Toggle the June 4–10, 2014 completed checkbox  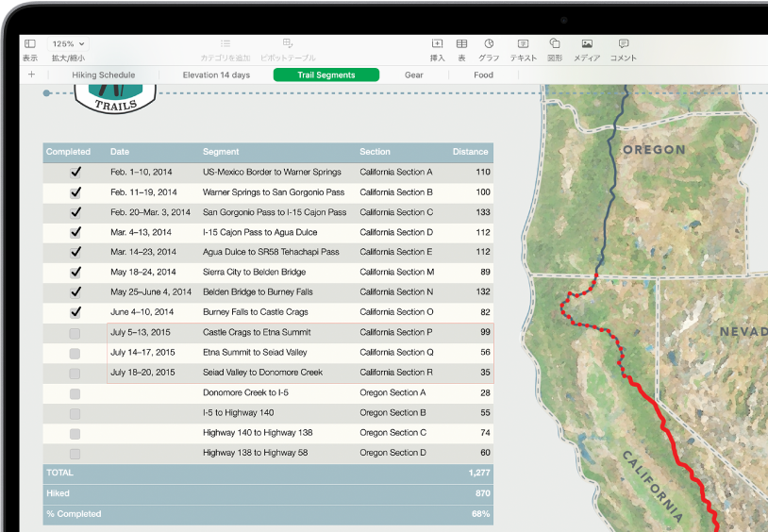click(75, 312)
